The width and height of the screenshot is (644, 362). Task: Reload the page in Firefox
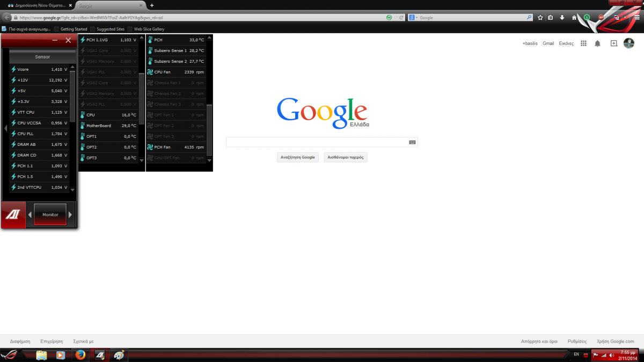point(401,18)
